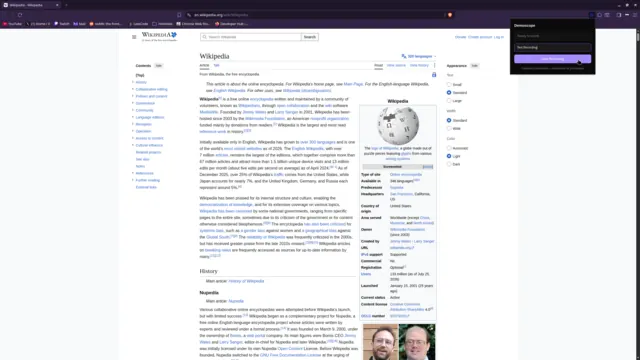This screenshot has height=360, width=640.
Task: Click the Wikipedia logo in the header
Action: click(x=159, y=37)
